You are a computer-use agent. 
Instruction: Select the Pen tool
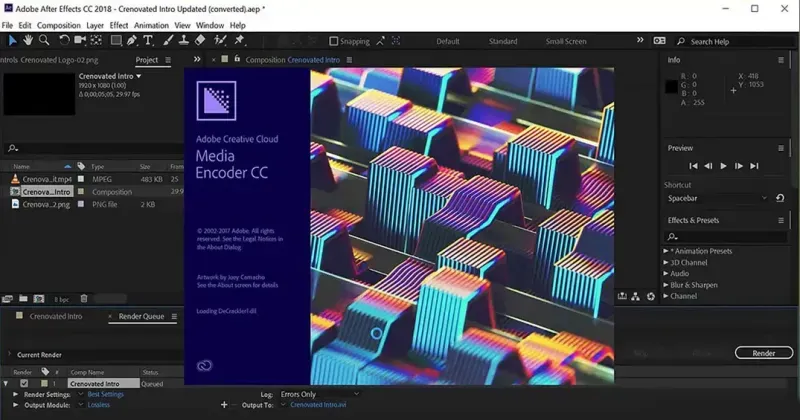[132, 40]
